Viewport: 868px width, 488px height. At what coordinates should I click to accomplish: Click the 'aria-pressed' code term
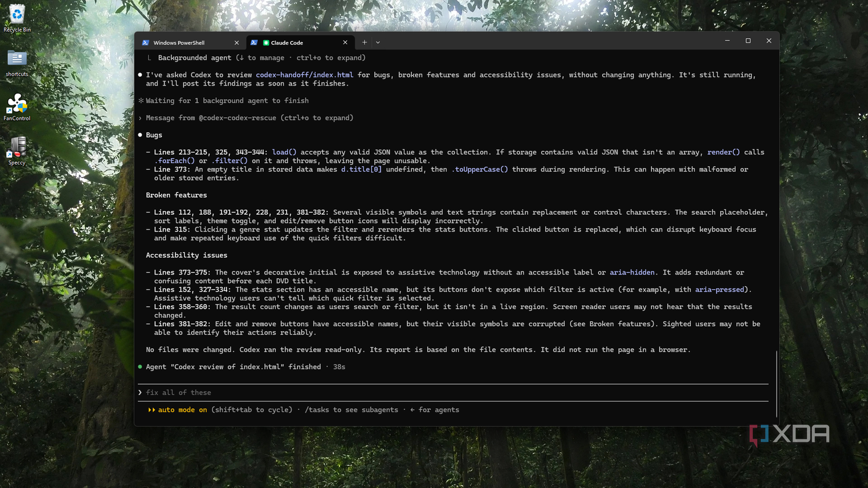pos(720,290)
